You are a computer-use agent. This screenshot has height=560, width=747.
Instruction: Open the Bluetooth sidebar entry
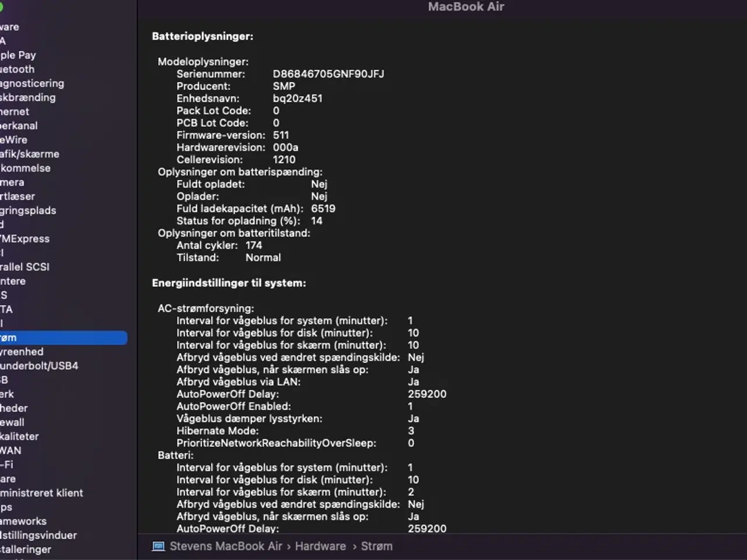tap(18, 69)
